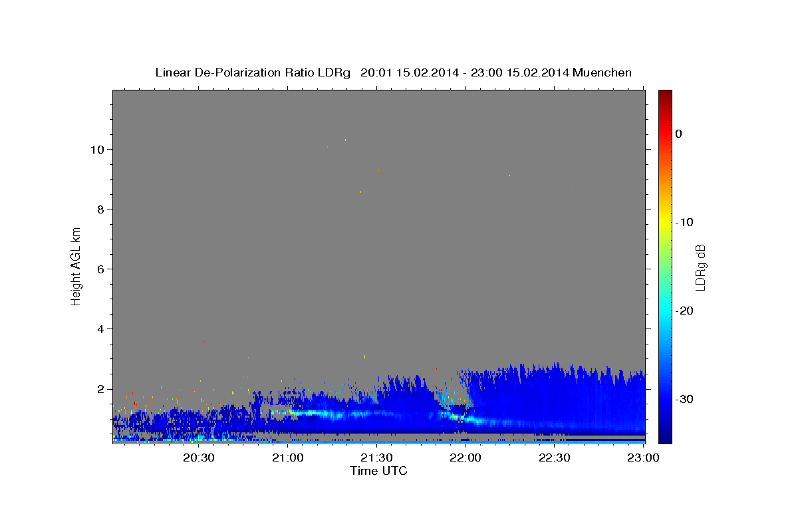798x532 pixels.
Task: Click the colorbar value -10
Action: (x=684, y=222)
